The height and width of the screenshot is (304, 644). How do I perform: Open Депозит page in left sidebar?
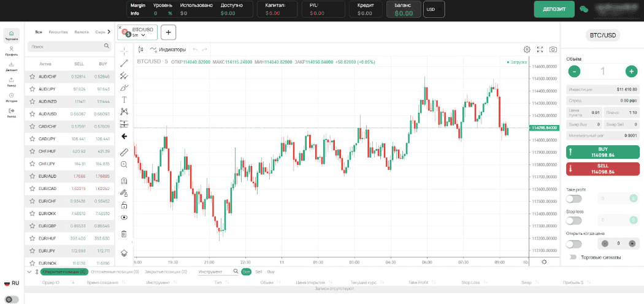tap(11, 66)
